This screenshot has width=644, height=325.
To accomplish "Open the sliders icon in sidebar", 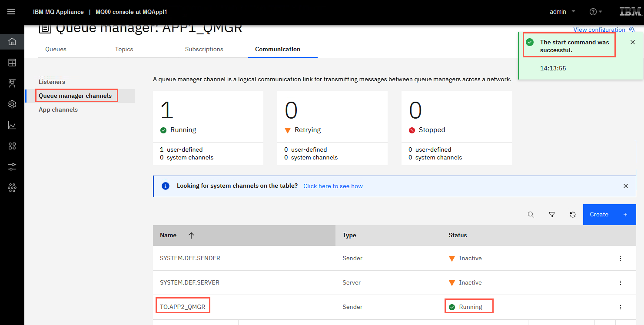I will point(12,167).
